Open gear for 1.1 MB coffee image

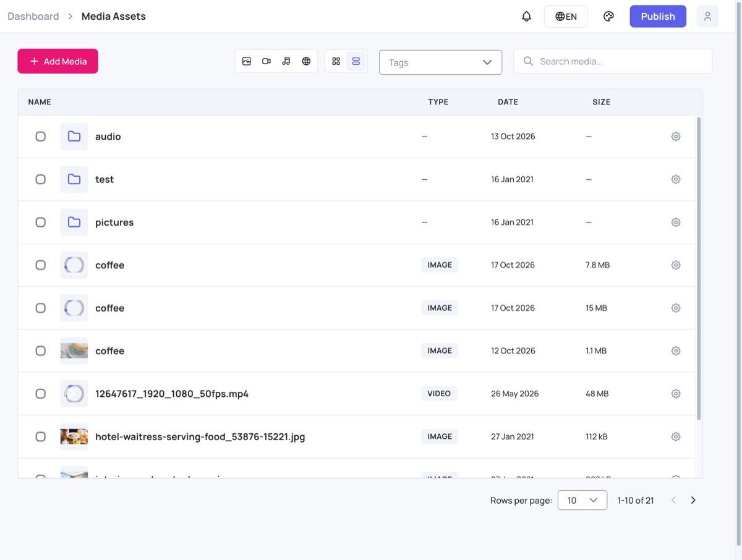pos(676,351)
